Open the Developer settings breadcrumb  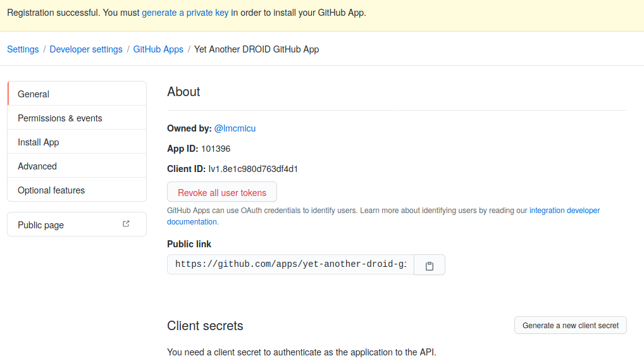coord(86,49)
